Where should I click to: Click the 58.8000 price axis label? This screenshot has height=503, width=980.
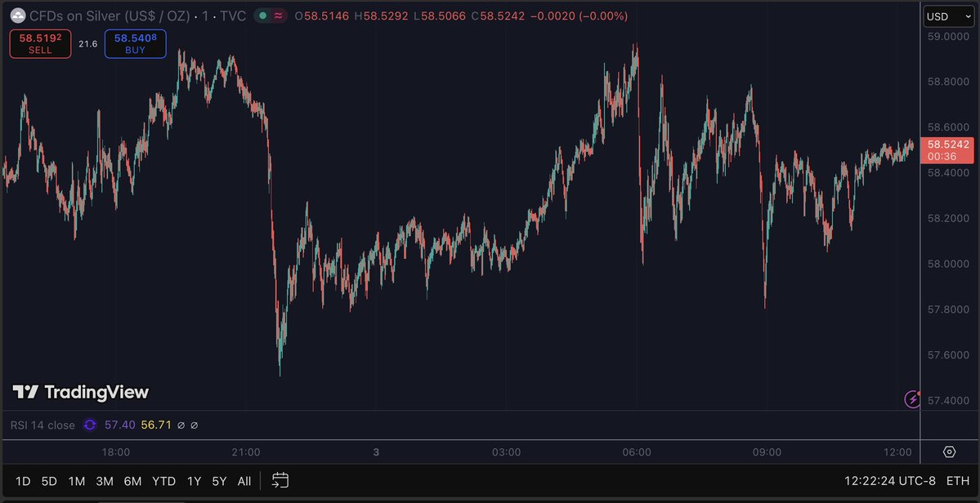tap(948, 82)
